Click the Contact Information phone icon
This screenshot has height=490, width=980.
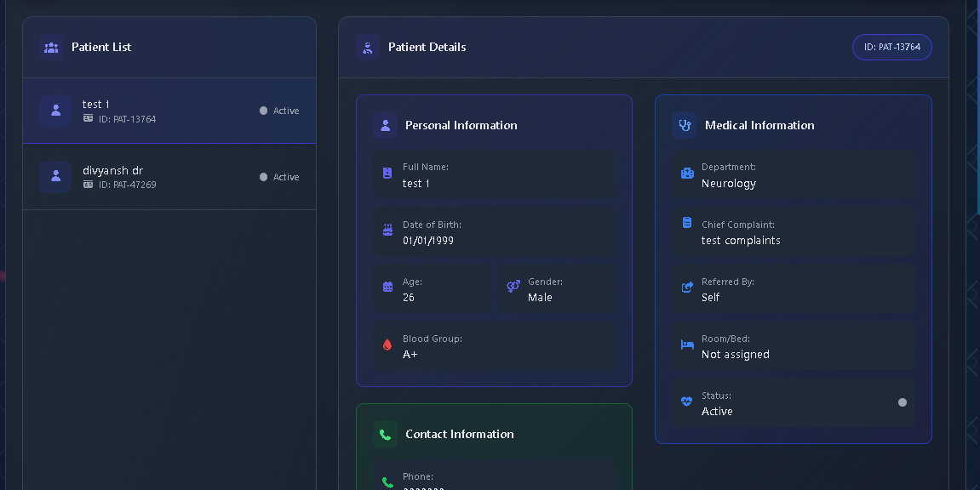[385, 434]
